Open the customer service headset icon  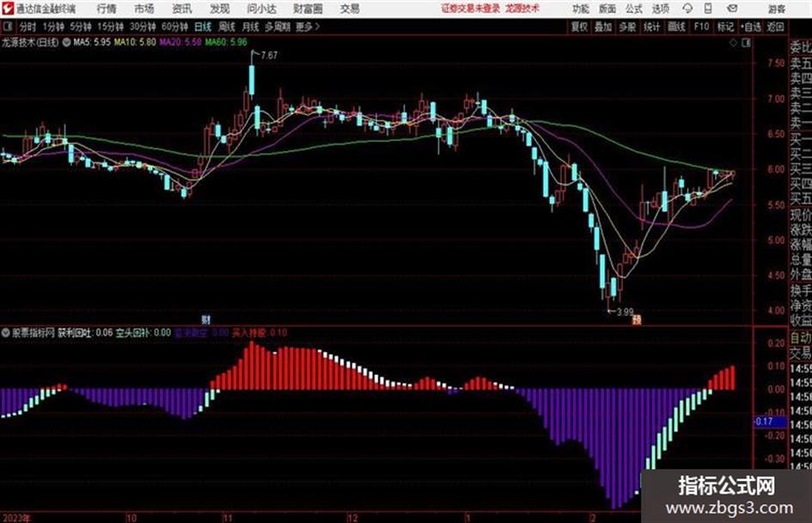[687, 9]
